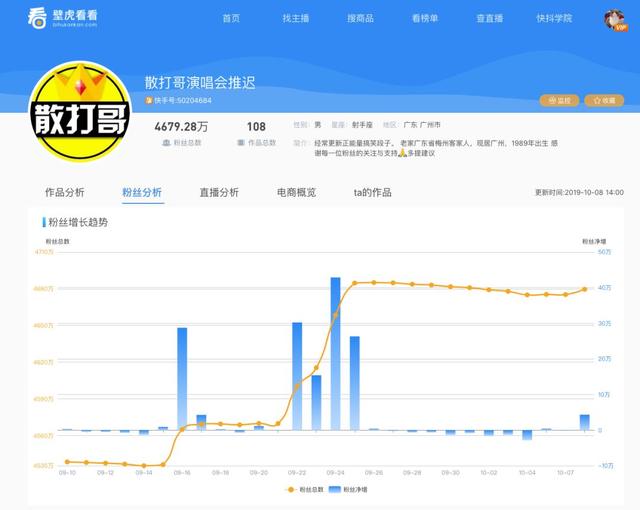This screenshot has height=510, width=640.
Task: Click the 作品总数 works icon under 108
Action: click(241, 143)
